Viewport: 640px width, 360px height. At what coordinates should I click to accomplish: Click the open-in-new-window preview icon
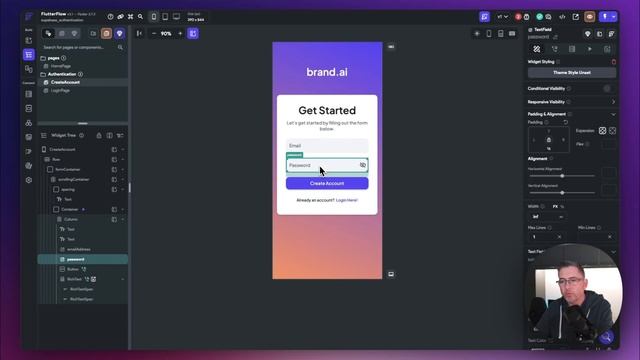pyautogui.click(x=576, y=17)
